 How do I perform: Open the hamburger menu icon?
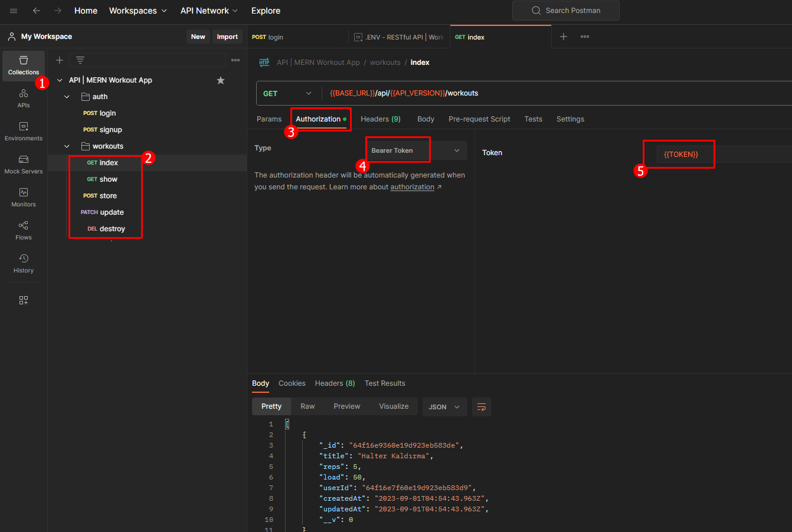click(x=14, y=11)
